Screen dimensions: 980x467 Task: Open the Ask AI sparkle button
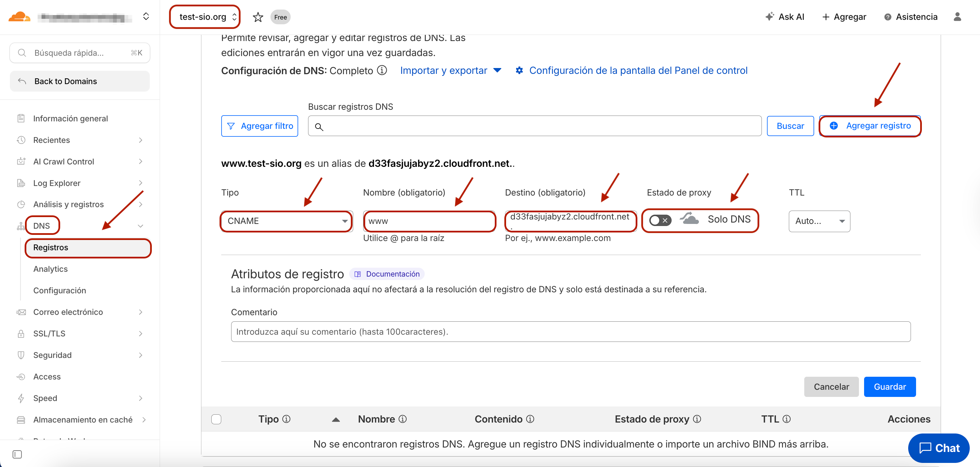[x=784, y=17]
